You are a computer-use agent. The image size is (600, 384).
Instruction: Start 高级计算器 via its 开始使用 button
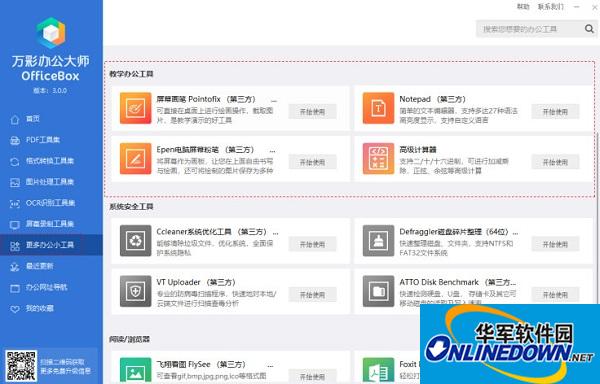[x=555, y=162]
